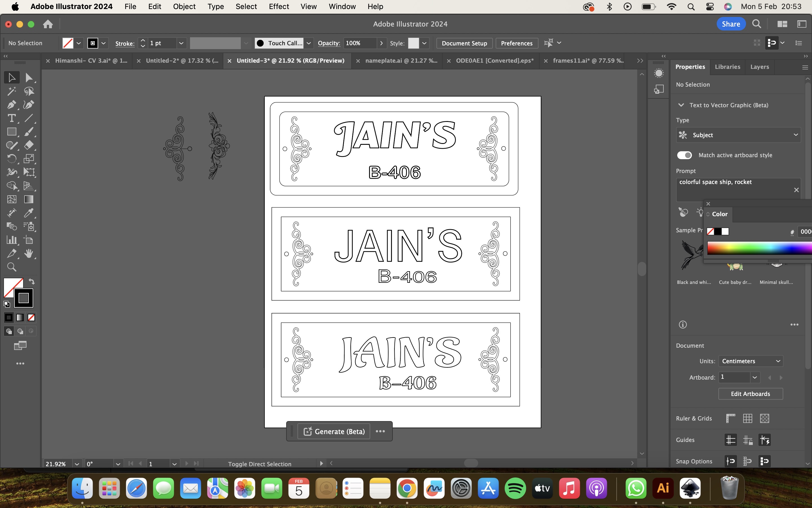This screenshot has width=812, height=508.
Task: Click the Preferences button
Action: tap(517, 43)
